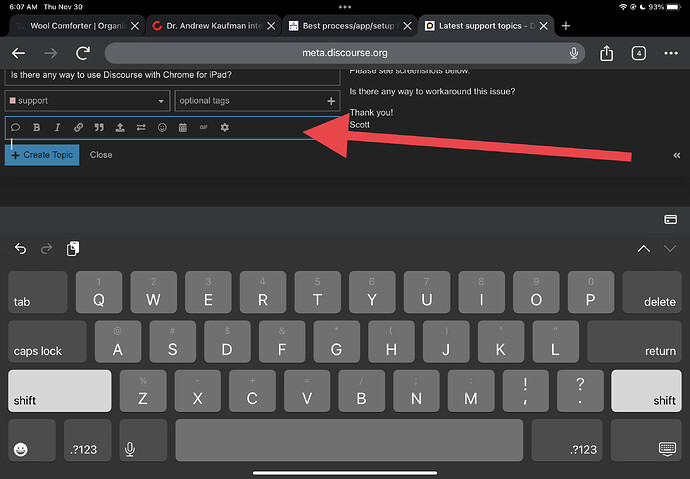Toggle bold formatting in composer toolbar

tap(37, 128)
